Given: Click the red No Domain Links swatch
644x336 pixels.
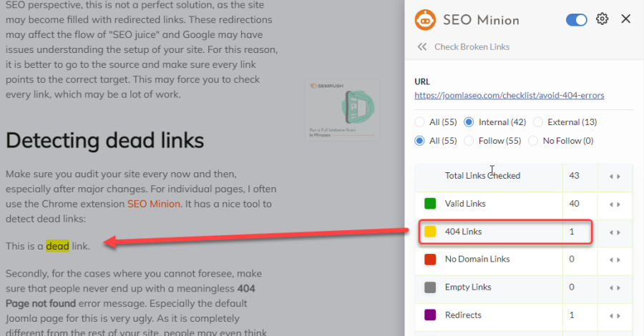Looking at the screenshot, I should point(430,260).
